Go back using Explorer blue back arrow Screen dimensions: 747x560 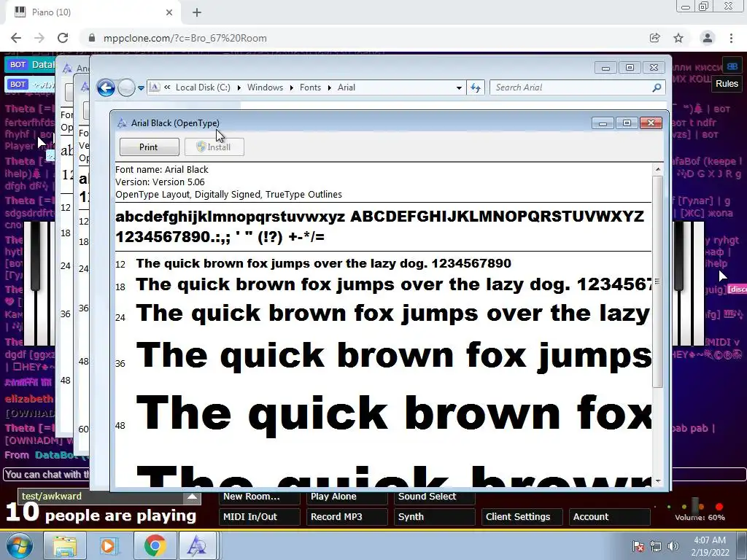(x=106, y=87)
